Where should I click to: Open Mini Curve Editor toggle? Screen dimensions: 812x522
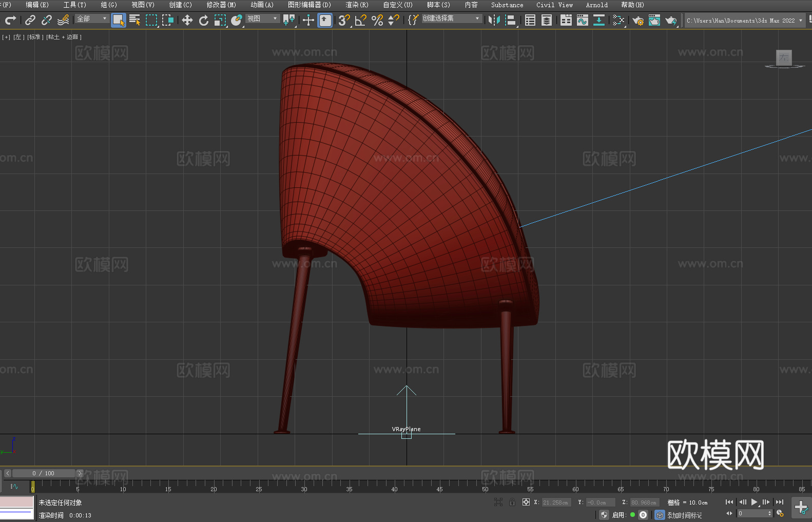(14, 486)
